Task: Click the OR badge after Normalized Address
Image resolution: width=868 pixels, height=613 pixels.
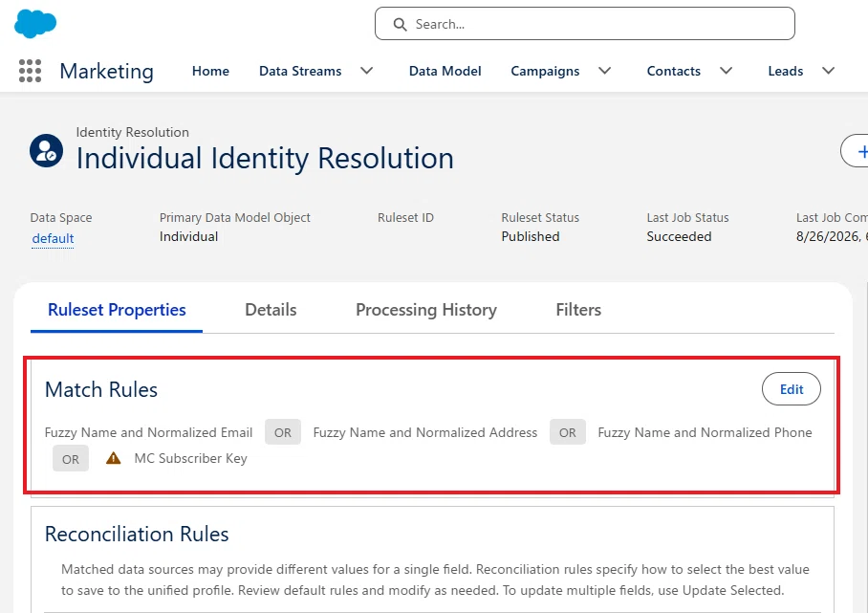Action: click(x=568, y=432)
